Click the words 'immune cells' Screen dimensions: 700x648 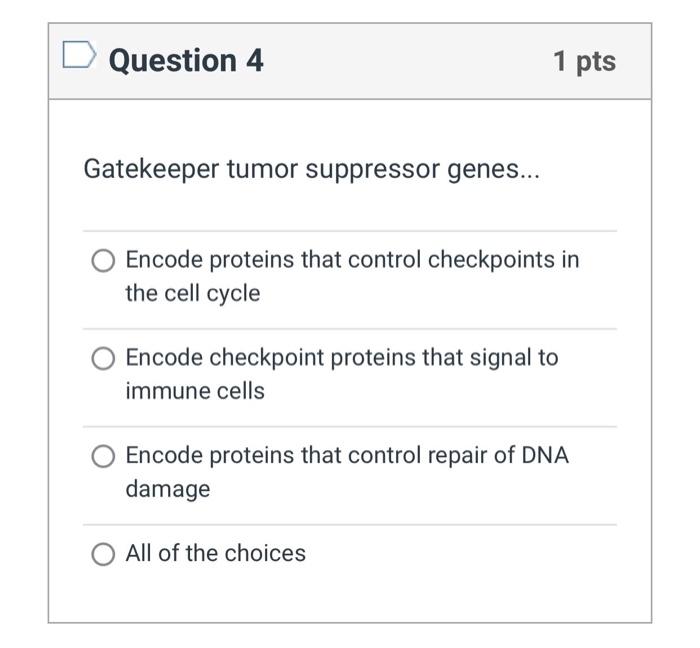click(195, 391)
